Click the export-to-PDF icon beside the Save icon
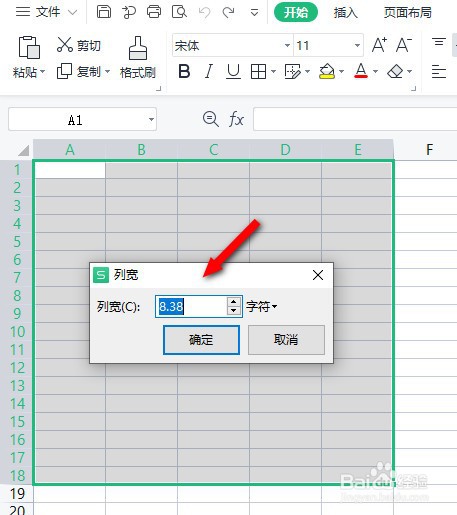The height and width of the screenshot is (515, 457). coord(129,13)
